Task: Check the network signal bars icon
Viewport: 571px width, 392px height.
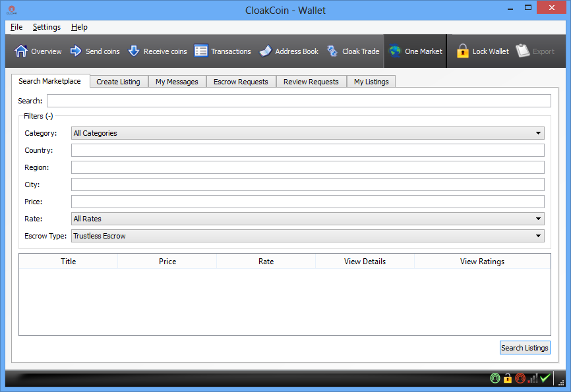Action: 533,379
